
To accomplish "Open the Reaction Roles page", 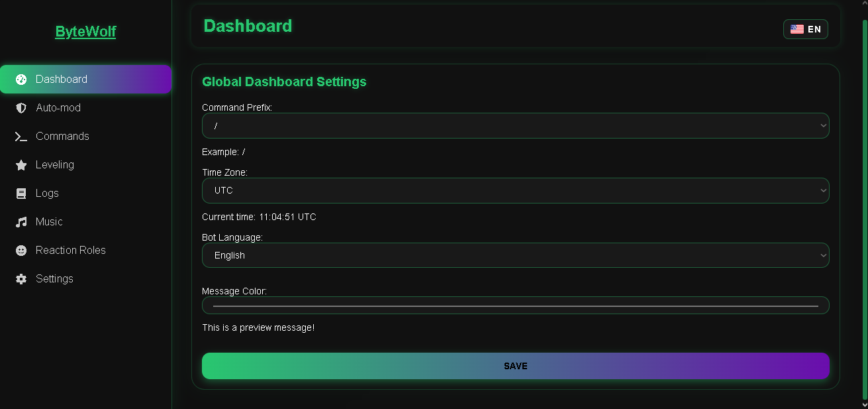I will tap(71, 251).
